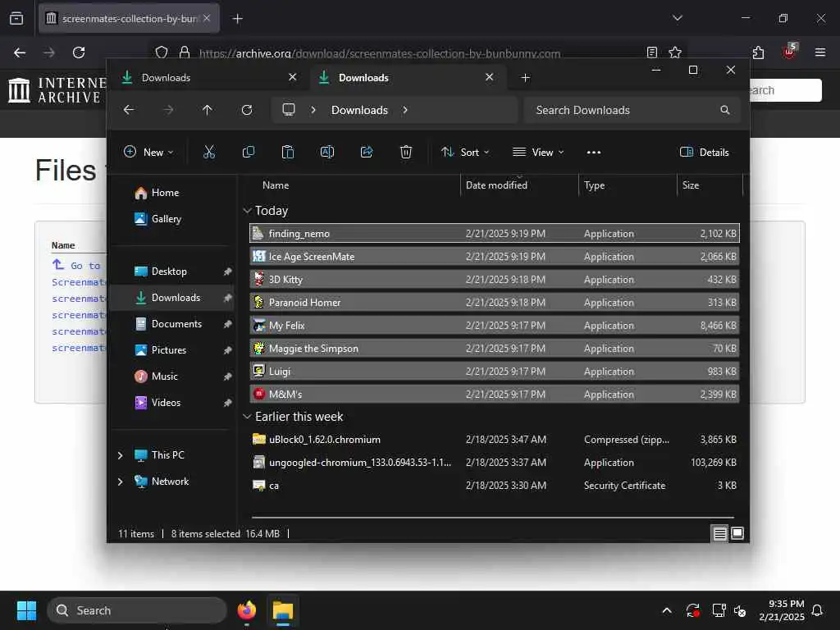Open the notification bell in taskbar
This screenshot has width=840, height=630.
pos(818,610)
